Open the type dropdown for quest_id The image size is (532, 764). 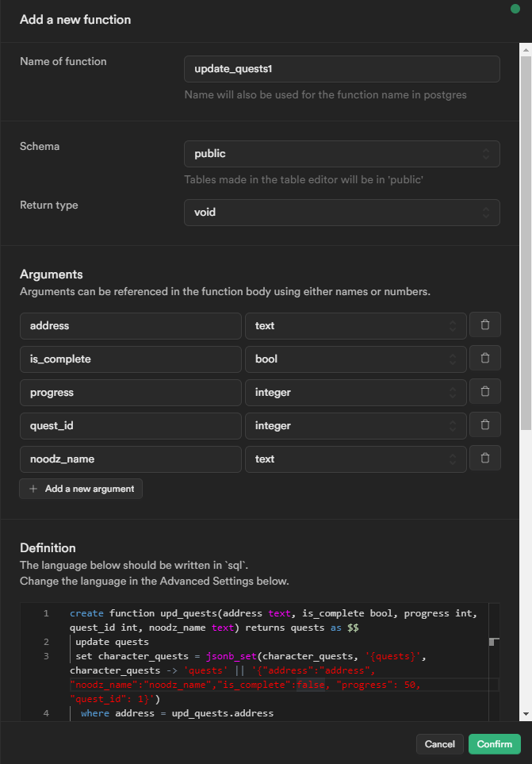click(355, 425)
